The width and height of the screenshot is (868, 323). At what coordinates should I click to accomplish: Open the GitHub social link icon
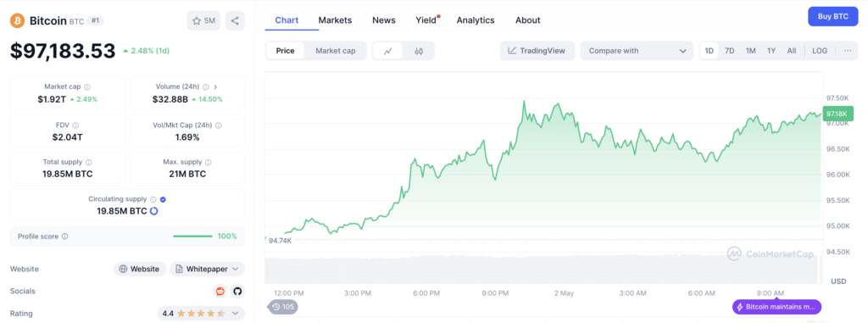point(237,291)
